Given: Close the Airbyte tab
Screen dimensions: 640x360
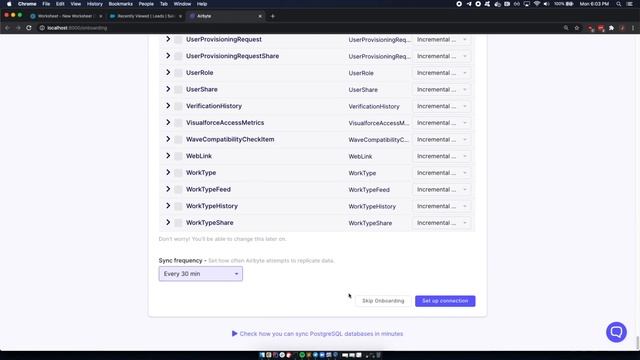Looking at the screenshot, I should [x=260, y=16].
